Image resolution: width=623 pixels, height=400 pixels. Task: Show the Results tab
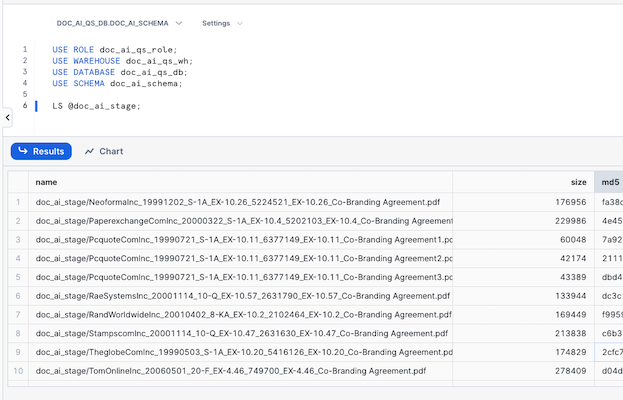click(x=40, y=152)
